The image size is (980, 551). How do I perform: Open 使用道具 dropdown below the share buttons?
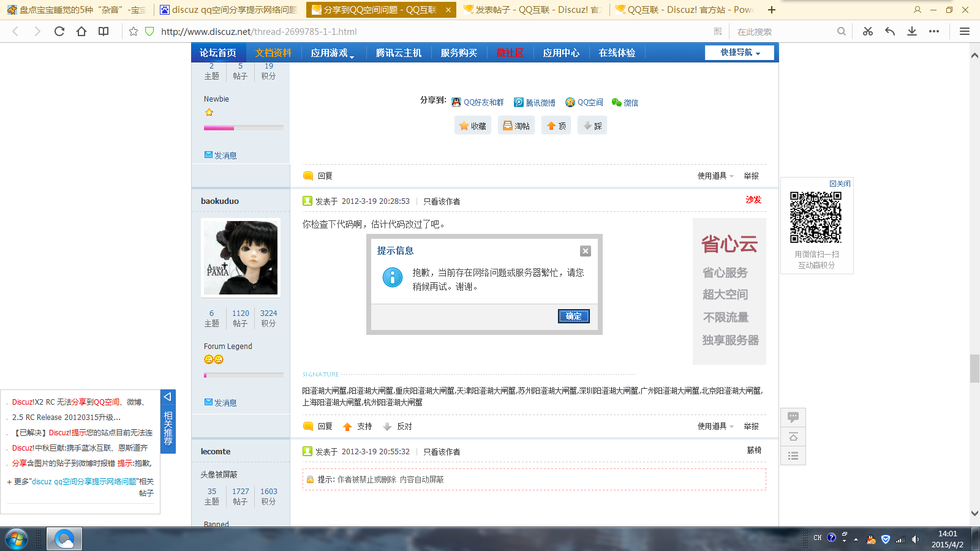(x=715, y=176)
